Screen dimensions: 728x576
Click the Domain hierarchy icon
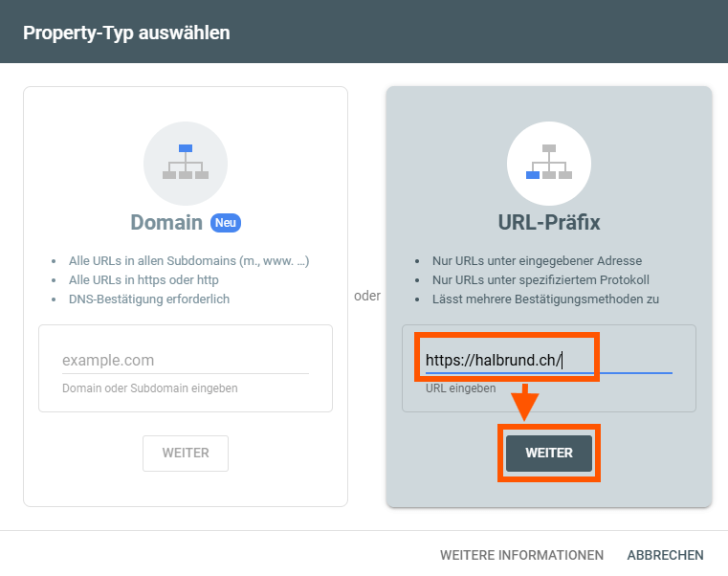click(186, 164)
